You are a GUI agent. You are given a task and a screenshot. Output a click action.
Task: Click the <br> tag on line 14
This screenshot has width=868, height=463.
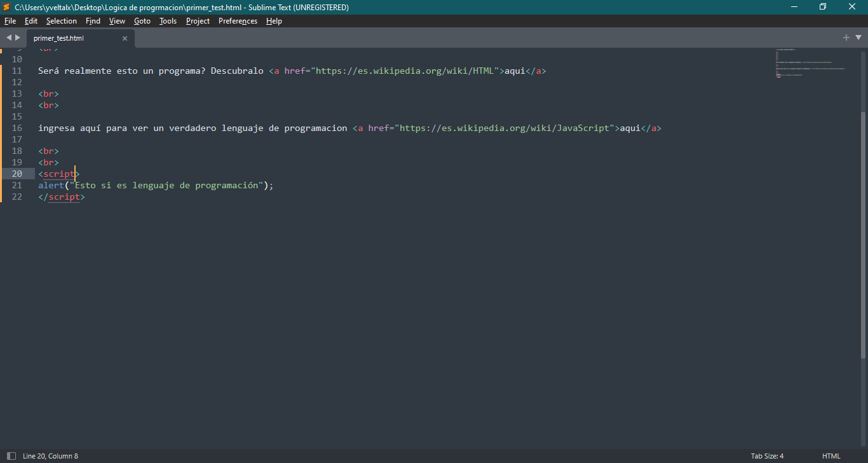click(x=48, y=105)
